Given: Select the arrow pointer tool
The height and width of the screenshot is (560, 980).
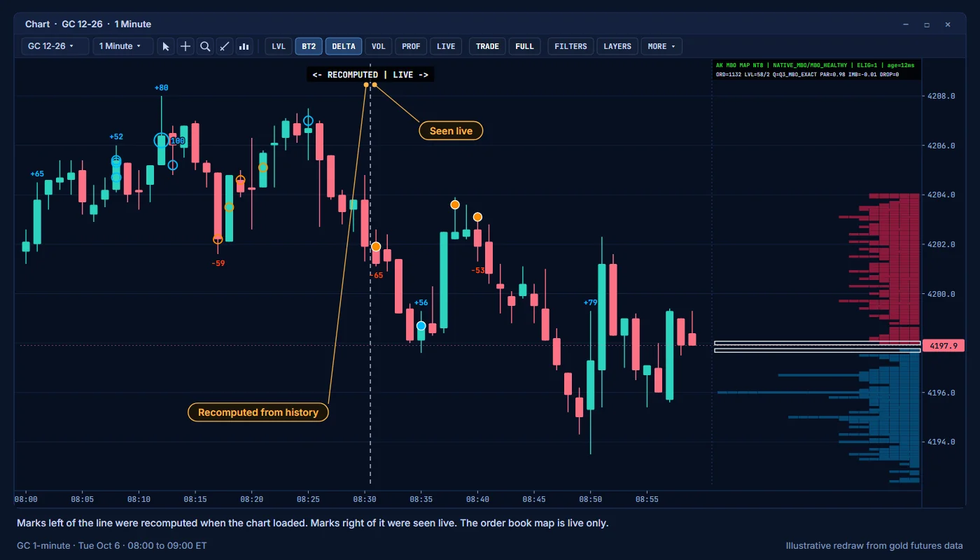Looking at the screenshot, I should (166, 46).
